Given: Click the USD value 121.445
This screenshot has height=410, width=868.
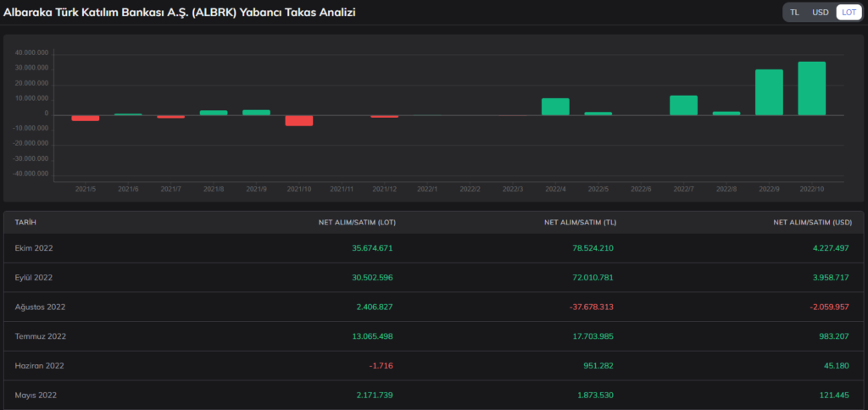Looking at the screenshot, I should 835,395.
